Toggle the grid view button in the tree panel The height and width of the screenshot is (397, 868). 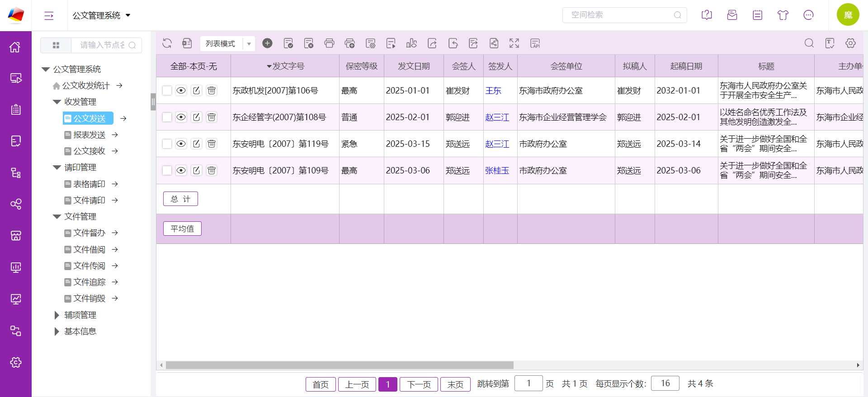[x=56, y=45]
